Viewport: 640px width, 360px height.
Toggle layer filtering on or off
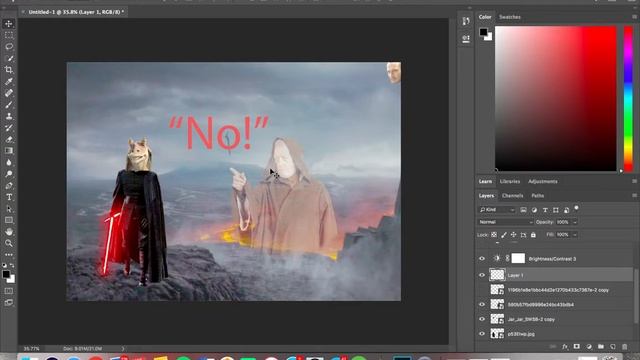coord(577,208)
